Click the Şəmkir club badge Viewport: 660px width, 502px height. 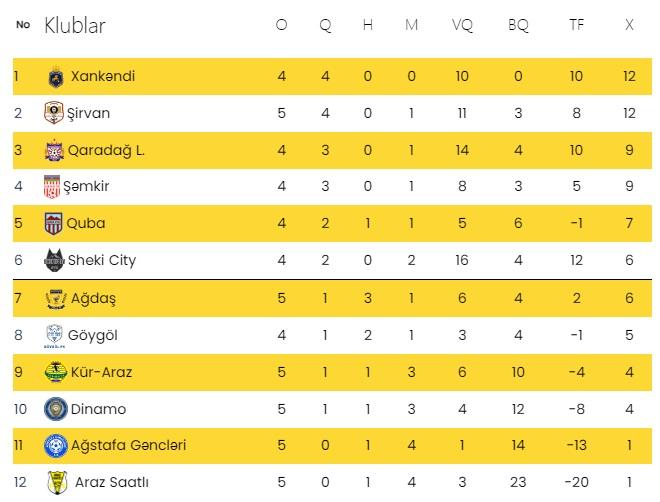[x=53, y=187]
